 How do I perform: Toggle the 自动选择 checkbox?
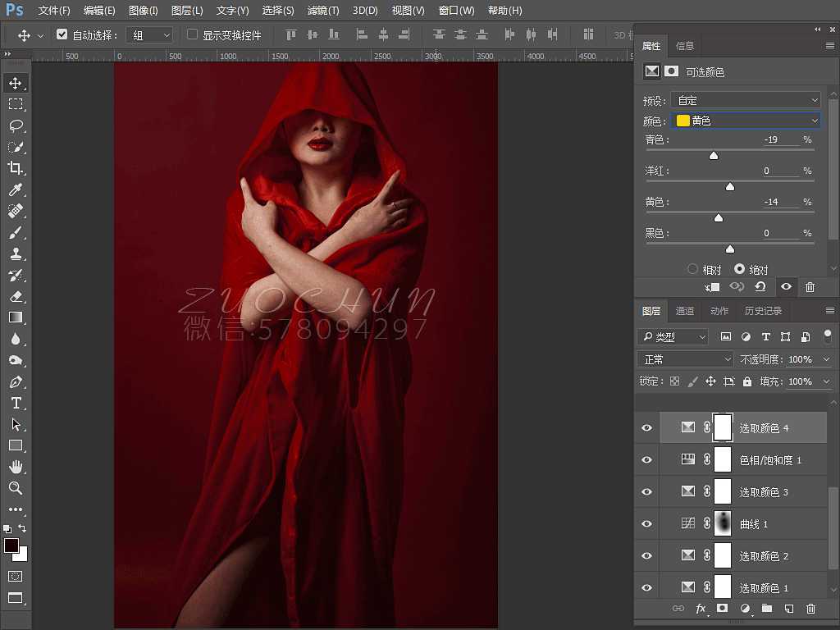[62, 34]
